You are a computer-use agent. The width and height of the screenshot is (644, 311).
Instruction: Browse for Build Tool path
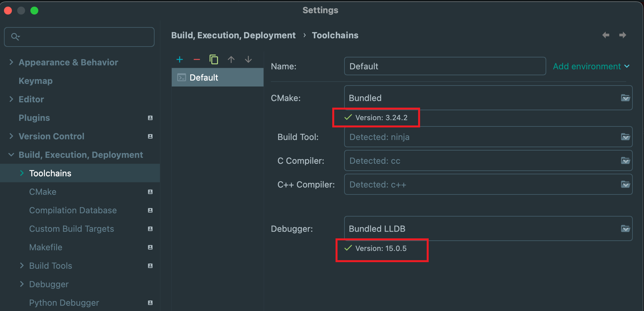(625, 137)
